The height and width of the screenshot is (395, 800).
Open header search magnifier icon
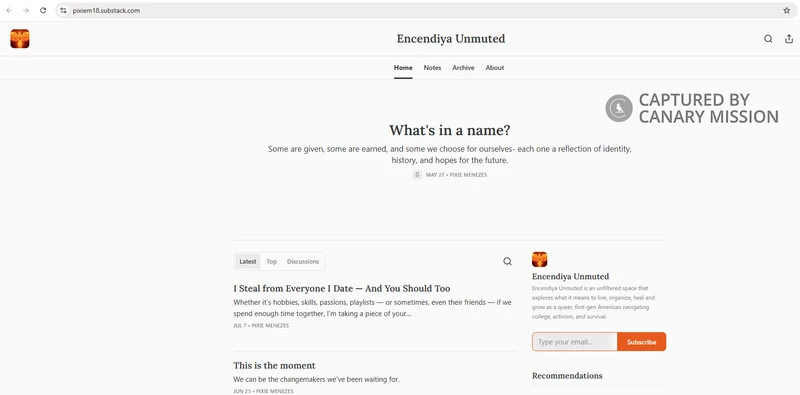[768, 39]
